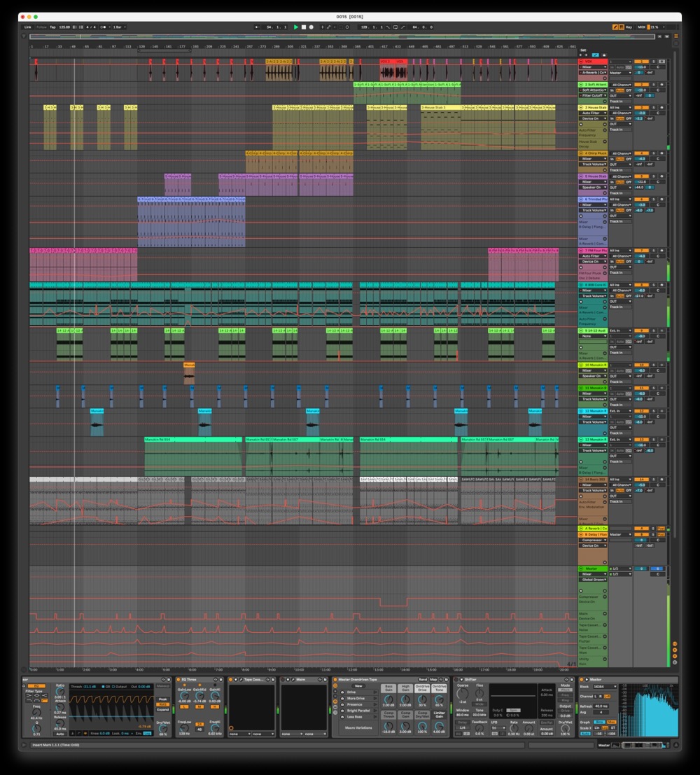The width and height of the screenshot is (700, 775).
Task: Arm the 3 House Stab track
Action: [661, 108]
